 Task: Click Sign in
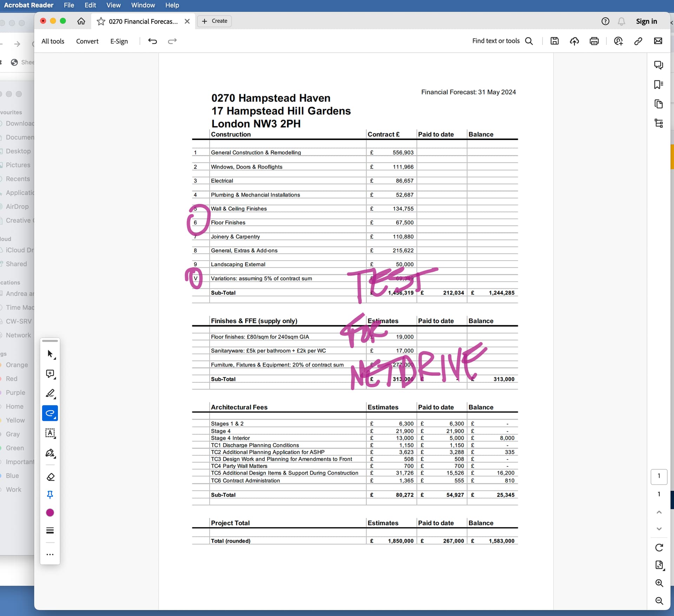pyautogui.click(x=646, y=21)
